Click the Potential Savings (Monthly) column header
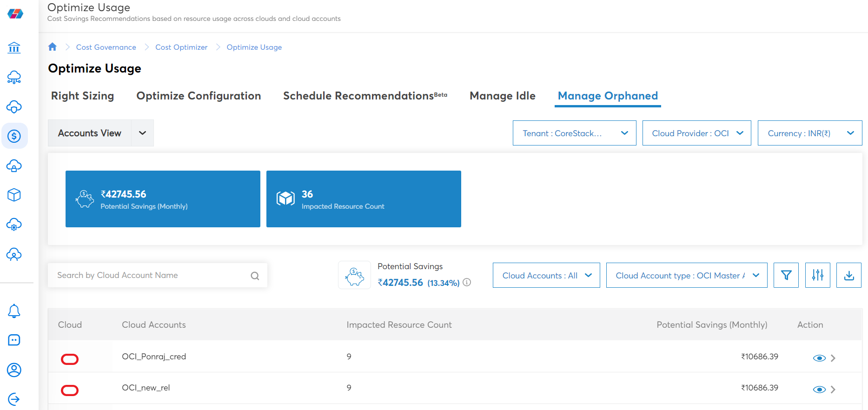Screen dimensions: 868x410 coord(712,324)
